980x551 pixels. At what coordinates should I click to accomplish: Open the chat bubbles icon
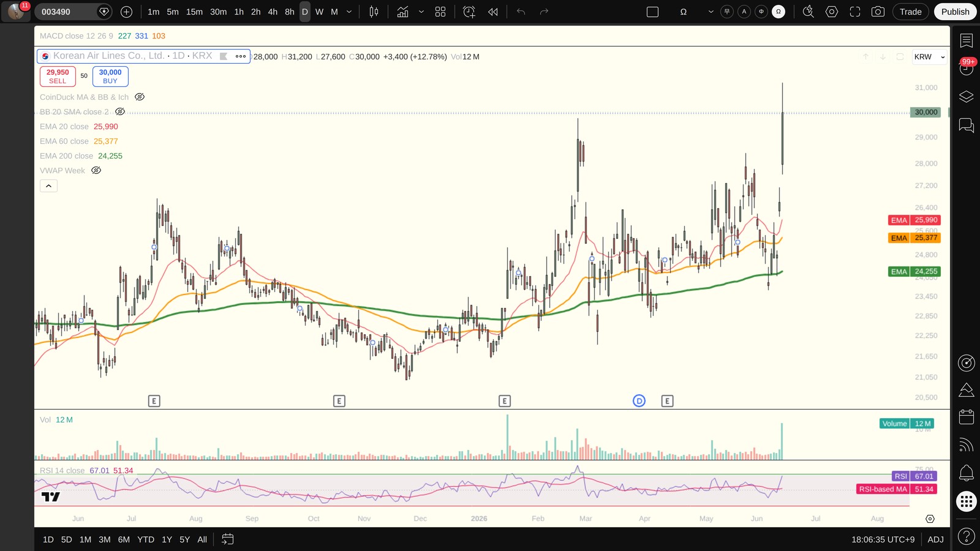[967, 126]
